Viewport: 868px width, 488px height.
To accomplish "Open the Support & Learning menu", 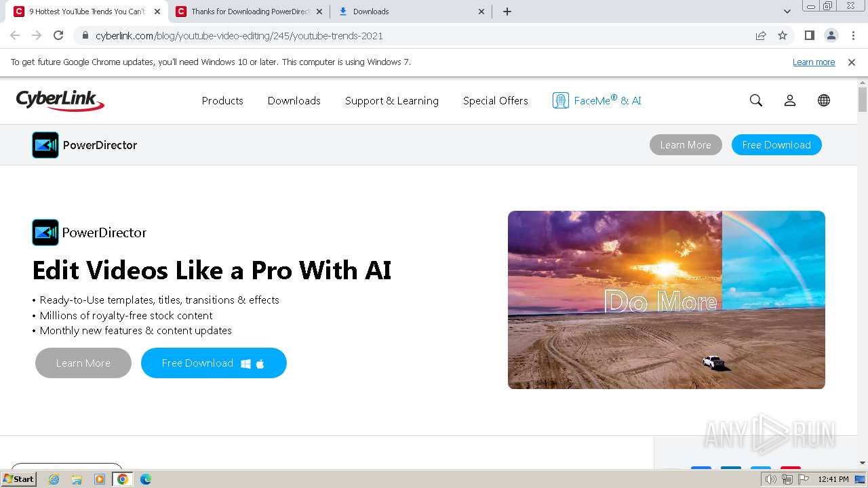I will coord(392,100).
